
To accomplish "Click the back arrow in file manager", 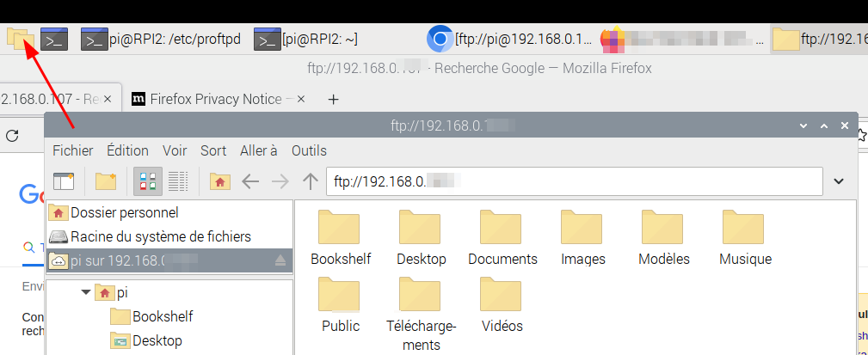I will point(250,181).
